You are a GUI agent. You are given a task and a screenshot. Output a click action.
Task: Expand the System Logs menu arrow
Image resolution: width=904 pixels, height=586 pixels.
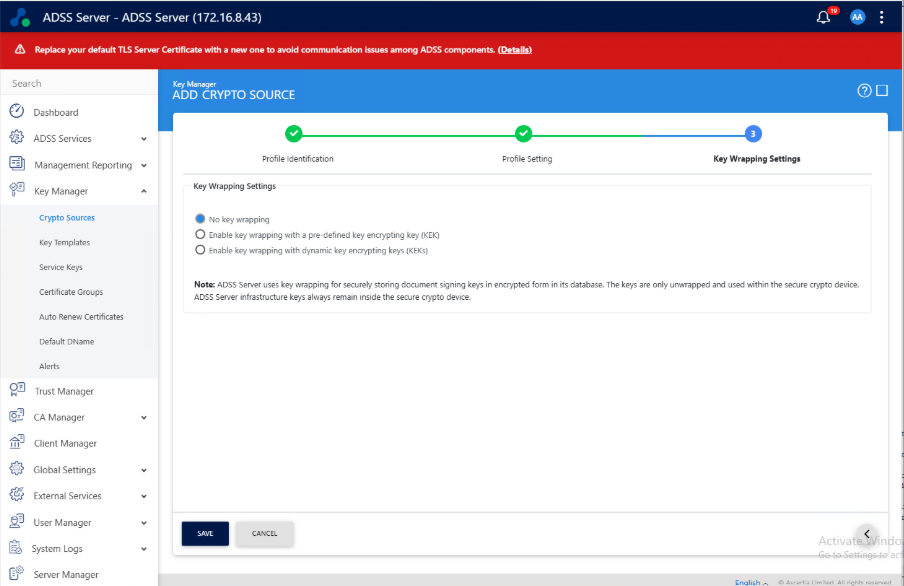click(144, 549)
